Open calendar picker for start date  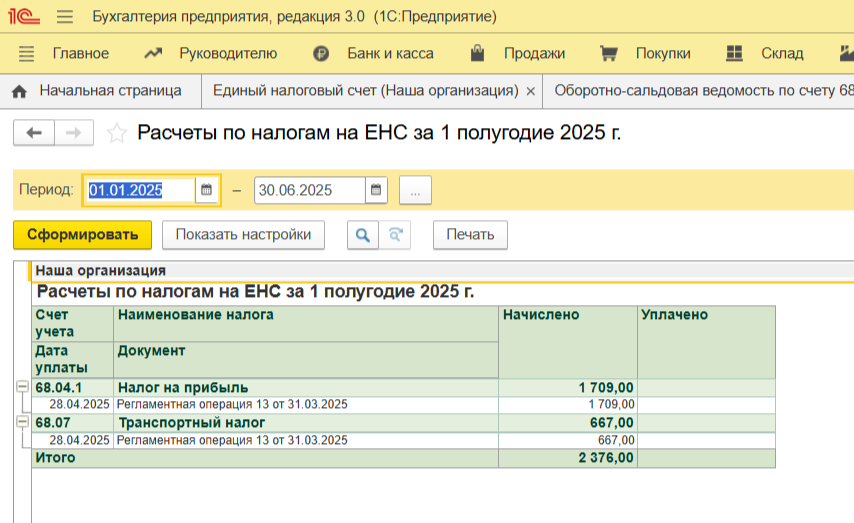(x=207, y=190)
